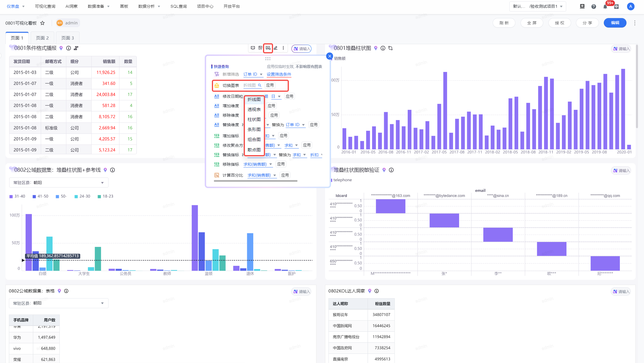The width and height of the screenshot is (644, 363).
Task: Open three-dot more menu on 0801条件格式播报 card
Action: click(283, 48)
